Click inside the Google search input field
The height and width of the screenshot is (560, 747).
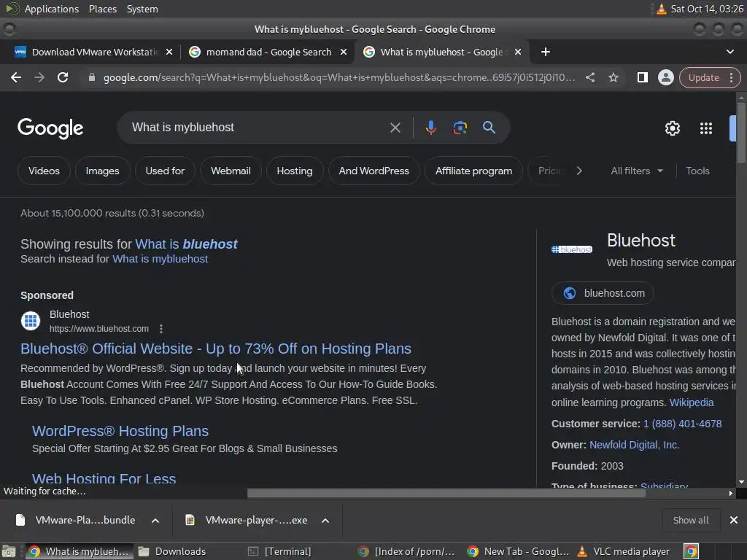pyautogui.click(x=258, y=128)
